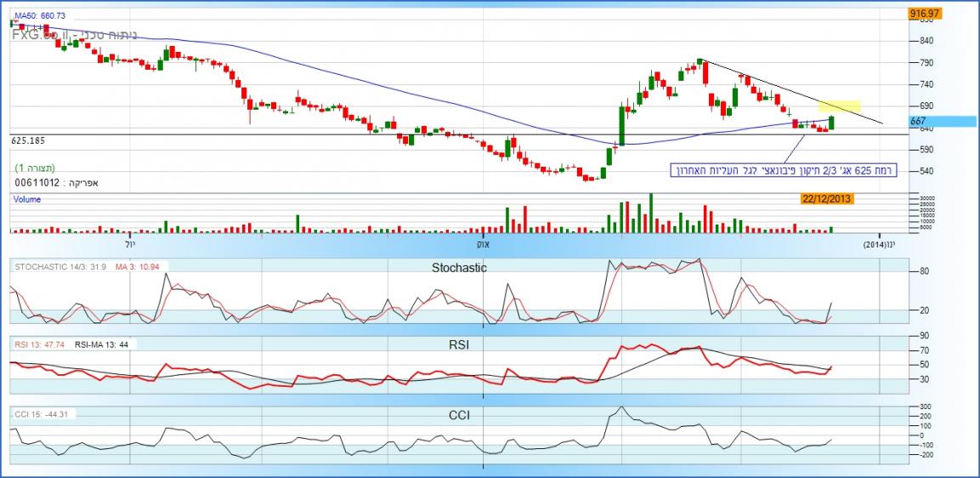
Task: Select the yellow highlighted zone on chart
Action: coord(839,106)
